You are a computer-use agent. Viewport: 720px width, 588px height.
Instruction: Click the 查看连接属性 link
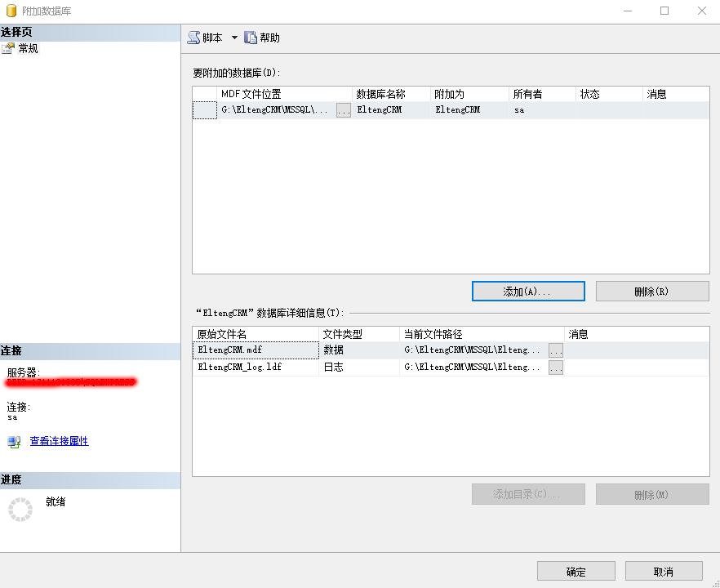pyautogui.click(x=59, y=441)
